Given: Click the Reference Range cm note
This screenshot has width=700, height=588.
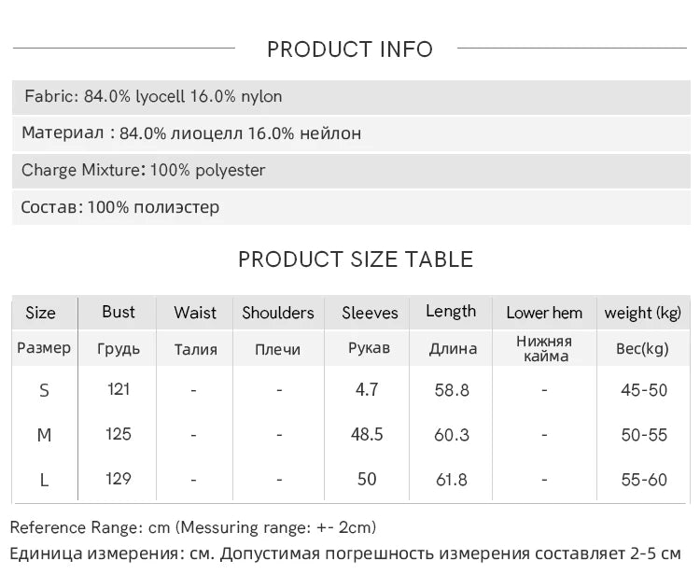Looking at the screenshot, I should 193,527.
